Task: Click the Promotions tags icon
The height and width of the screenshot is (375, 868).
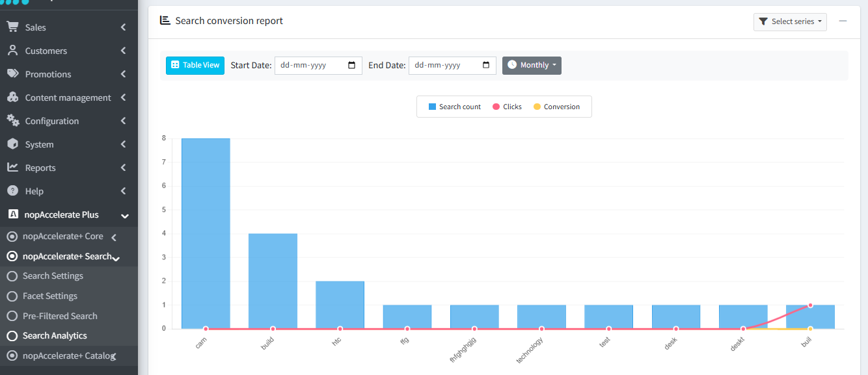Action: click(x=12, y=74)
